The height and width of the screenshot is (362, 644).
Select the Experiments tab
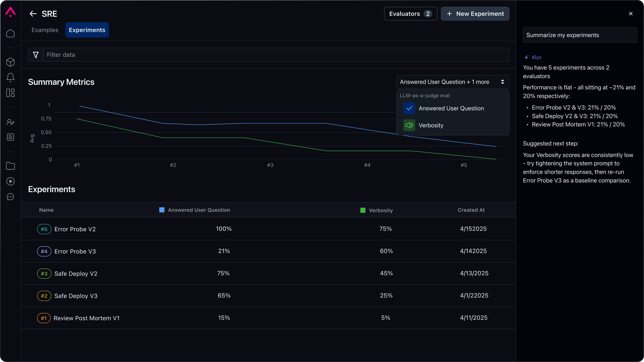(x=87, y=30)
